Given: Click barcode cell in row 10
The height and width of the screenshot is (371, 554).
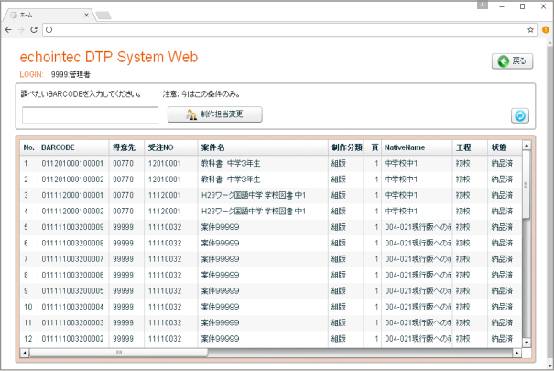Looking at the screenshot, I should pyautogui.click(x=73, y=307).
